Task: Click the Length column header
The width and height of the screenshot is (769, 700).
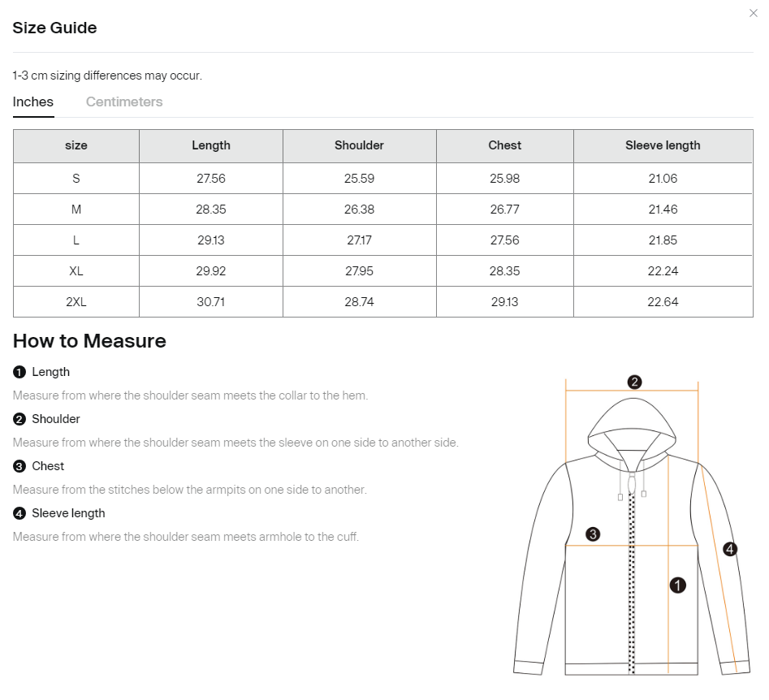Action: (211, 145)
